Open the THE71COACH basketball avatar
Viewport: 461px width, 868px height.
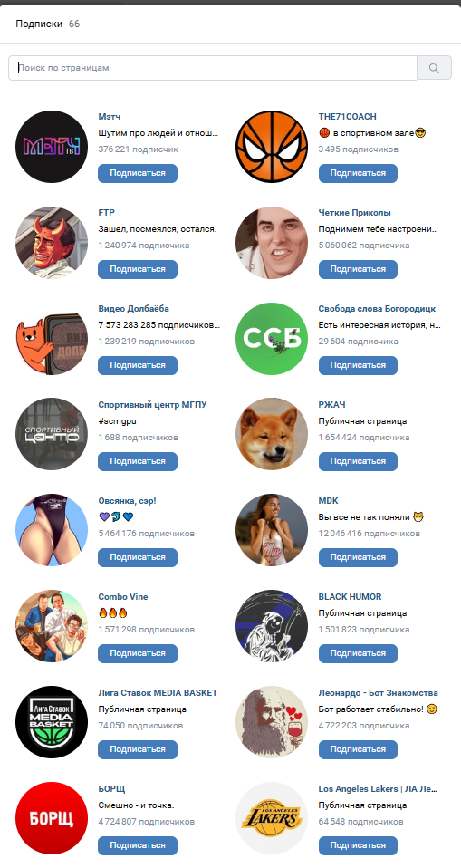coord(272,147)
